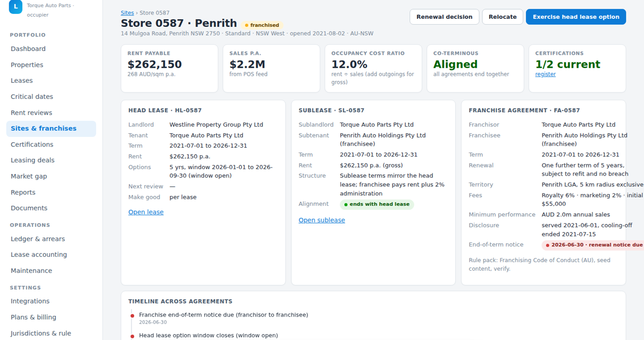Go to Lease accounting

(51, 255)
